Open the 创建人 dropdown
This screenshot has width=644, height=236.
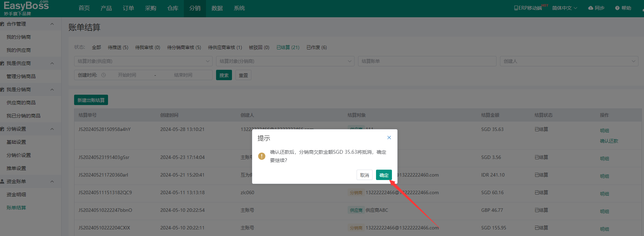point(569,61)
